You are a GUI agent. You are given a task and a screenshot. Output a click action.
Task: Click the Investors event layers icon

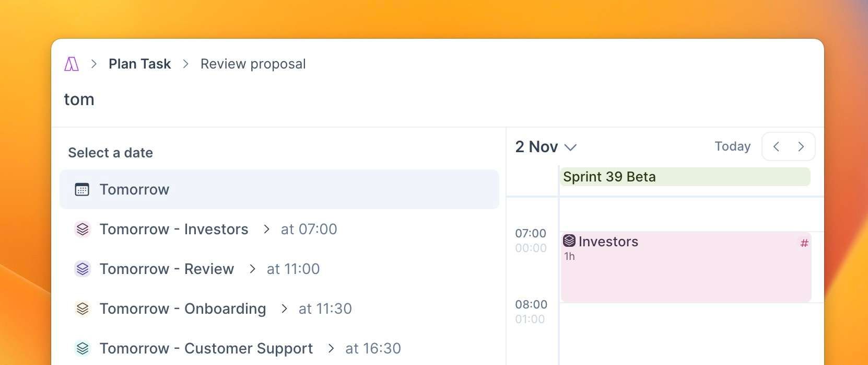569,241
